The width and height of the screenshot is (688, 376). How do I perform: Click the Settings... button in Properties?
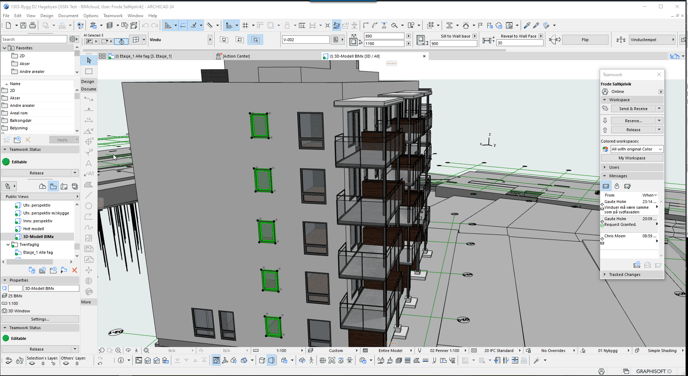(x=40, y=319)
